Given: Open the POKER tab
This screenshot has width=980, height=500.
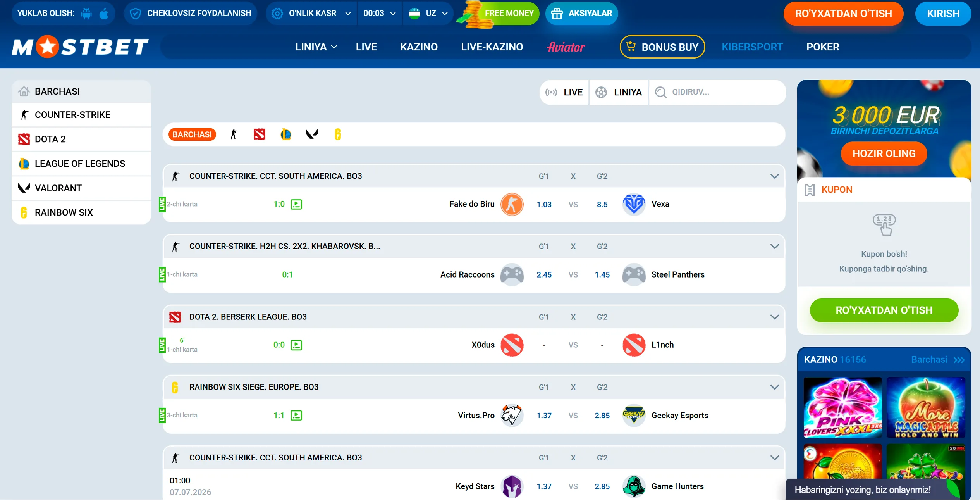Looking at the screenshot, I should (823, 47).
